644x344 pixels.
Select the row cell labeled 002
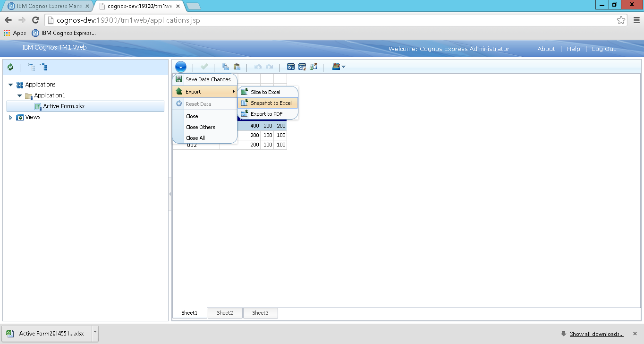(x=196, y=146)
